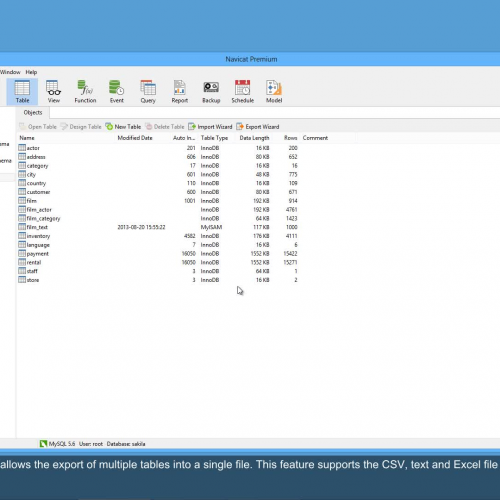Open the Function objects icon

[85, 92]
